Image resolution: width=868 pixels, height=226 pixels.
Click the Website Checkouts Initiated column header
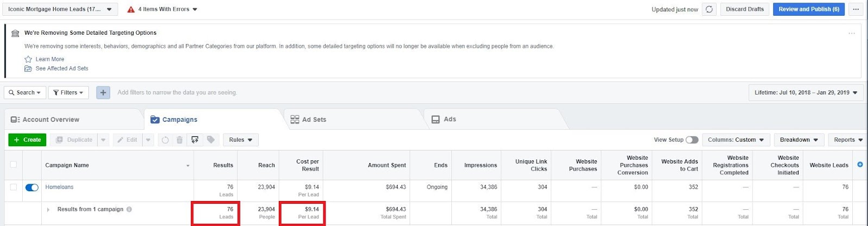[778, 165]
